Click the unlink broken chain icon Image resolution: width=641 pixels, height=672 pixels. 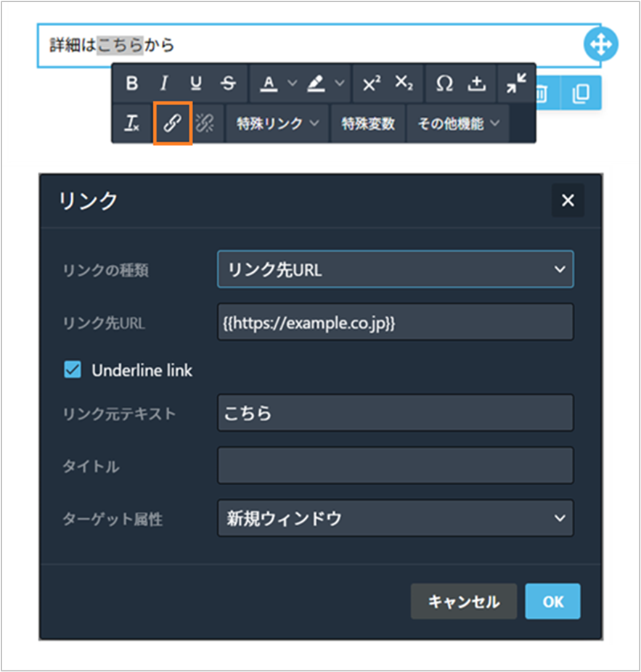tap(205, 123)
